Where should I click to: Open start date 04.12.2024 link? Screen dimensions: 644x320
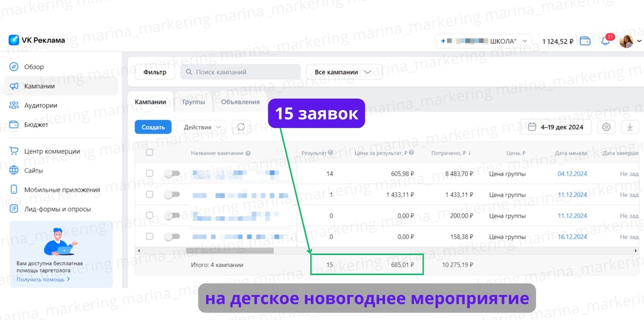coord(572,174)
